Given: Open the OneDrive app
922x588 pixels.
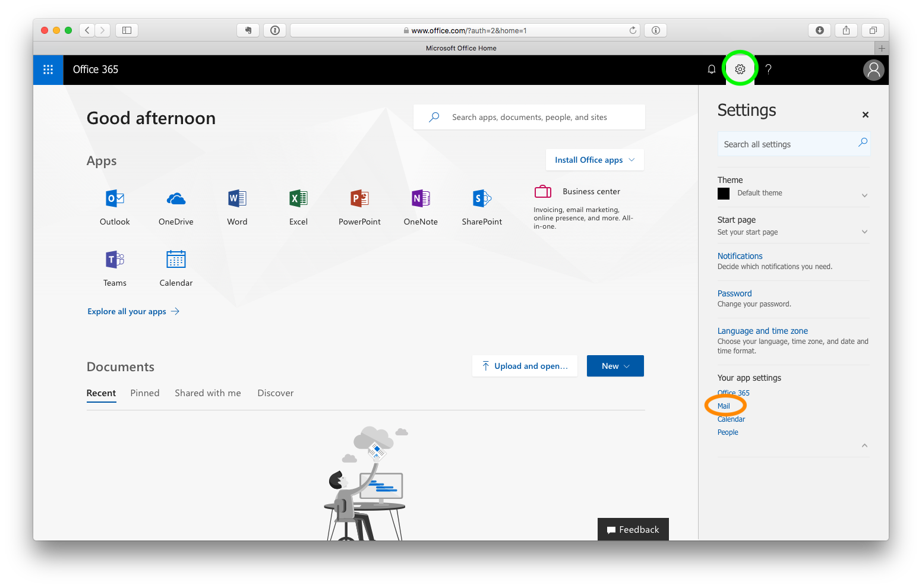Looking at the screenshot, I should 176,207.
